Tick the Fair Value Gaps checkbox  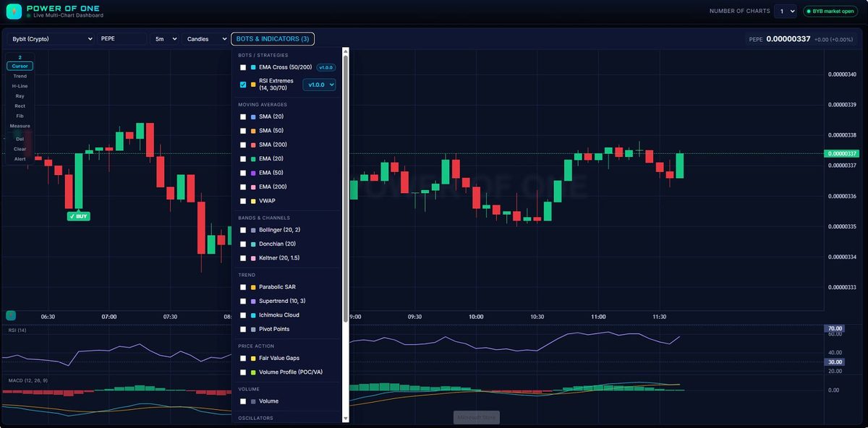point(243,358)
